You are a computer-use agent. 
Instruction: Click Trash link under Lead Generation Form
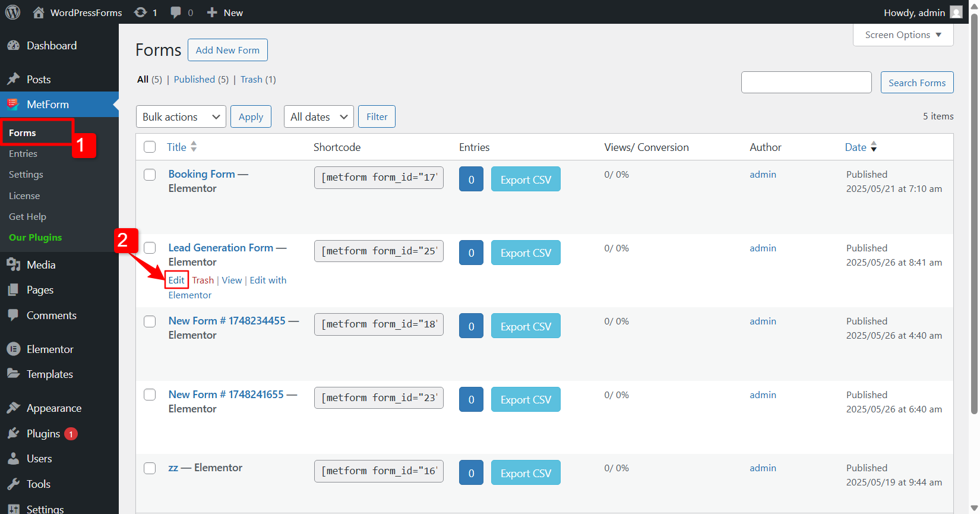click(x=203, y=280)
